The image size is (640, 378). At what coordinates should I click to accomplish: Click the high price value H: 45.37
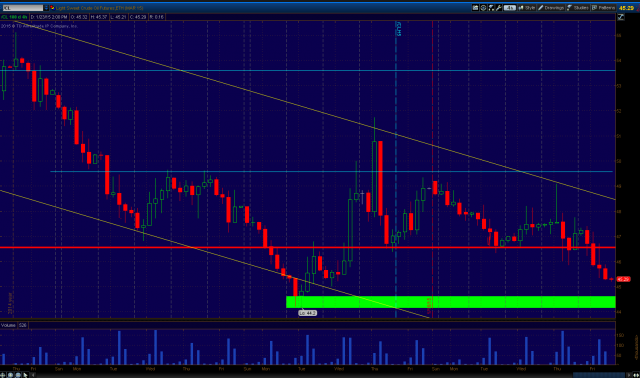coord(99,17)
